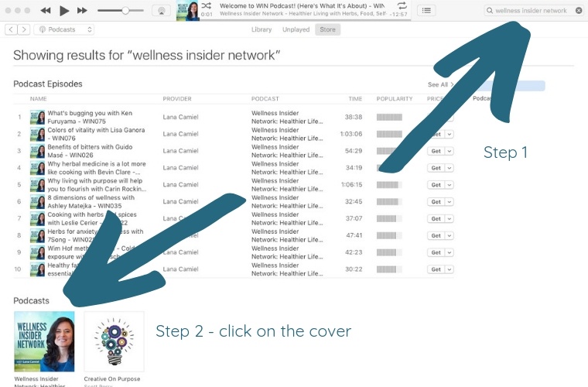This screenshot has width=588, height=387.
Task: Clear the search field text
Action: (x=579, y=11)
